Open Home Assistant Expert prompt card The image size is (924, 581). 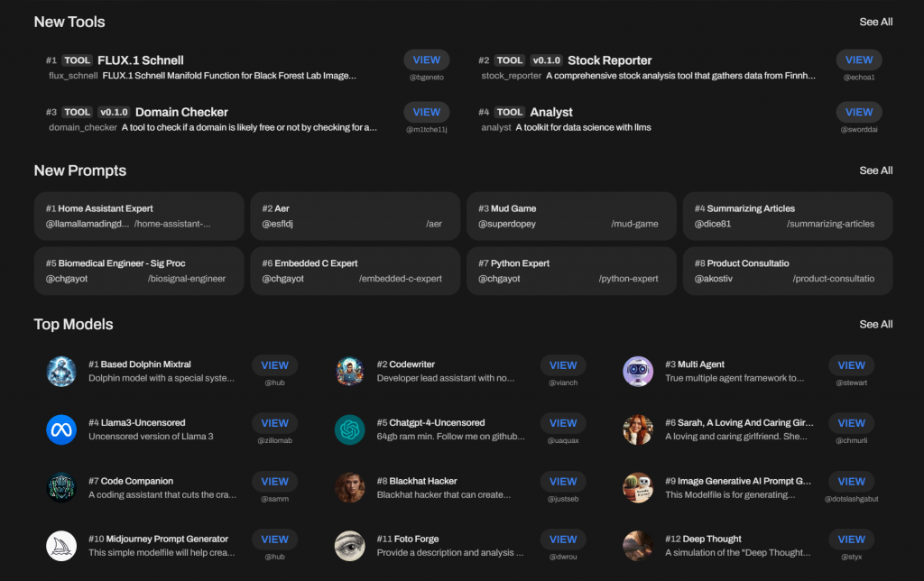pyautogui.click(x=139, y=216)
